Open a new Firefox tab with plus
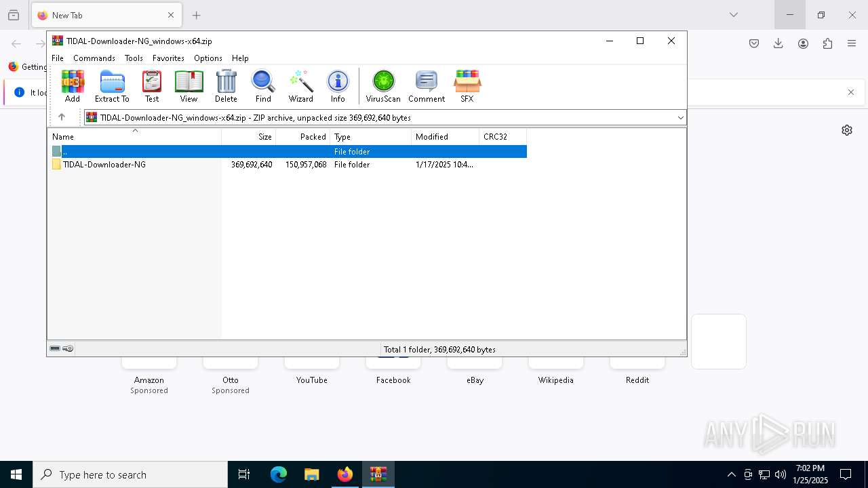Image resolution: width=868 pixels, height=488 pixels. [196, 15]
